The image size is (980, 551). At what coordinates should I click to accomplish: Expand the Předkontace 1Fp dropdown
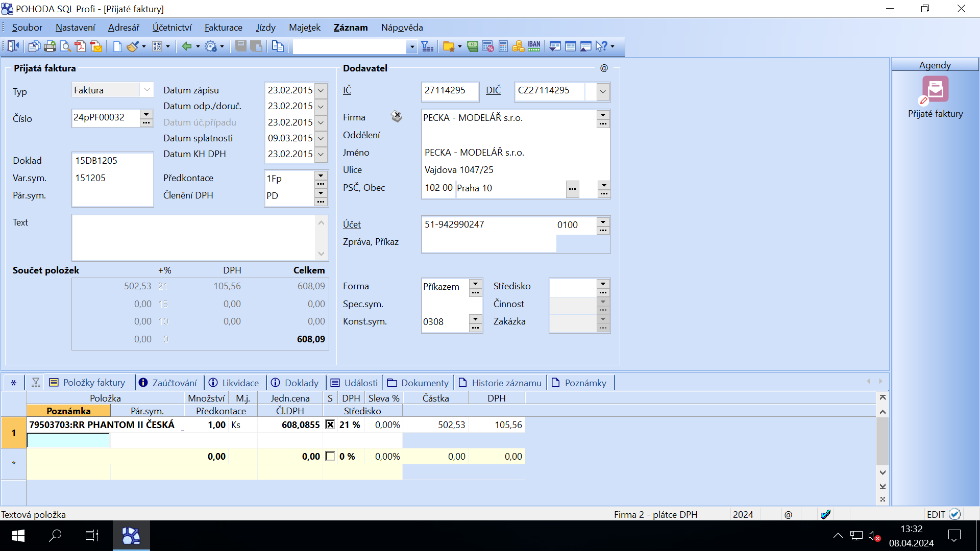pyautogui.click(x=321, y=175)
